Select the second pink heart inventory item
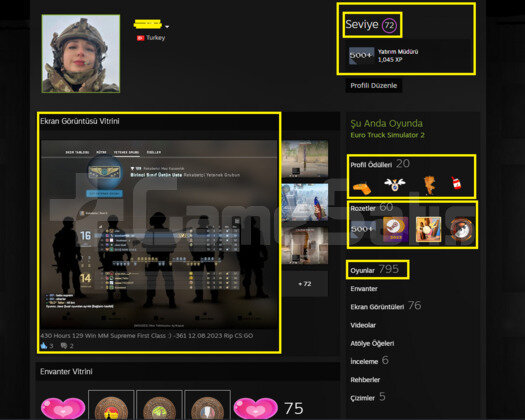The image size is (525, 420). tap(255, 407)
